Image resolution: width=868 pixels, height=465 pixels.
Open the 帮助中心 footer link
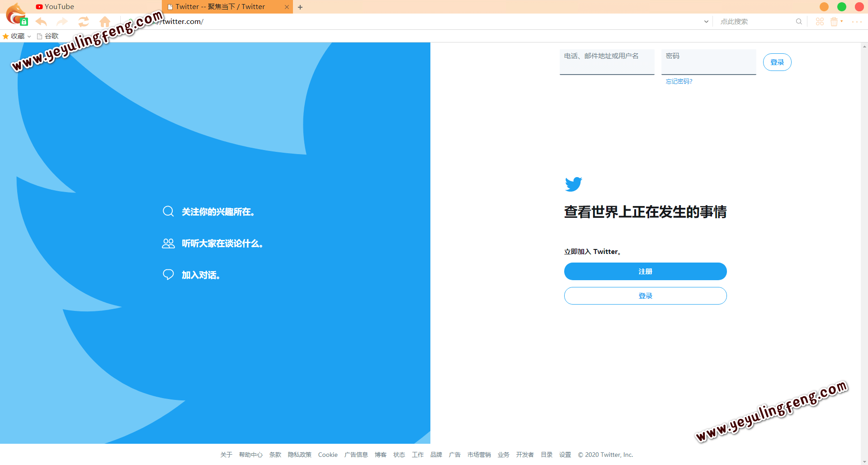pos(251,455)
